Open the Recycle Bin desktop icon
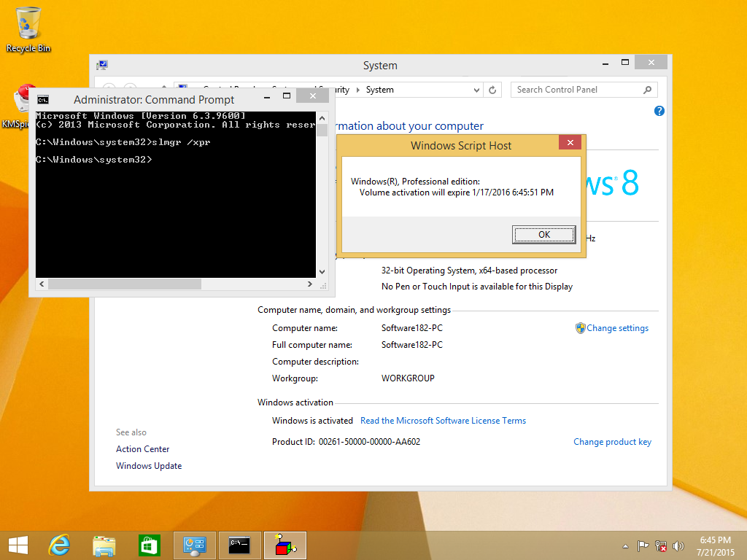 28,29
